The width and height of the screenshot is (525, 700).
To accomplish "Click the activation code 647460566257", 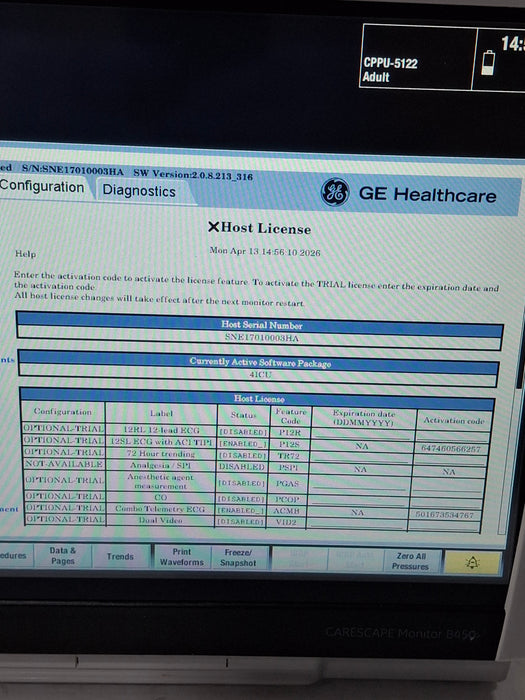I will coord(450,449).
